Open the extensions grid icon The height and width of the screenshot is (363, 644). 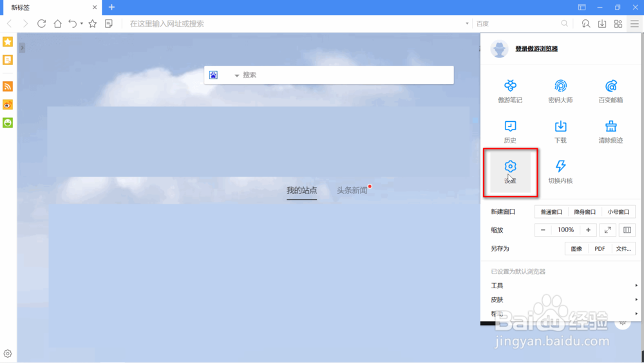tap(618, 24)
